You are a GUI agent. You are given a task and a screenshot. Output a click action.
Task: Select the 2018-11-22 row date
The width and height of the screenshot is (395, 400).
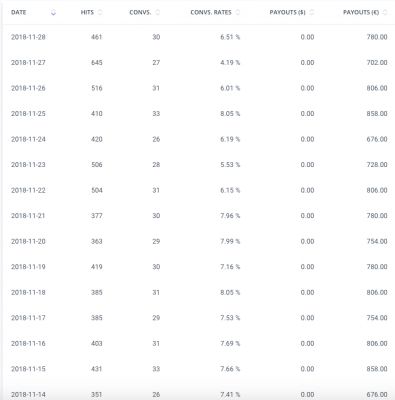28,190
